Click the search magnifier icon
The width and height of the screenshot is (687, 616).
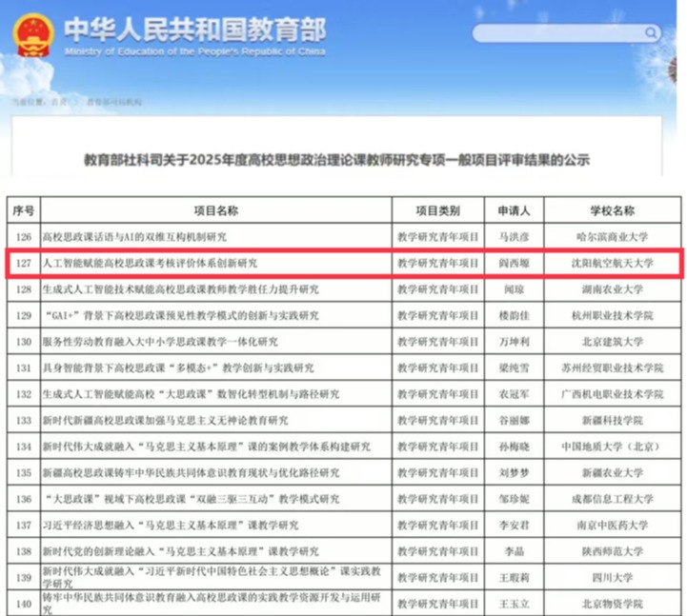point(651,33)
